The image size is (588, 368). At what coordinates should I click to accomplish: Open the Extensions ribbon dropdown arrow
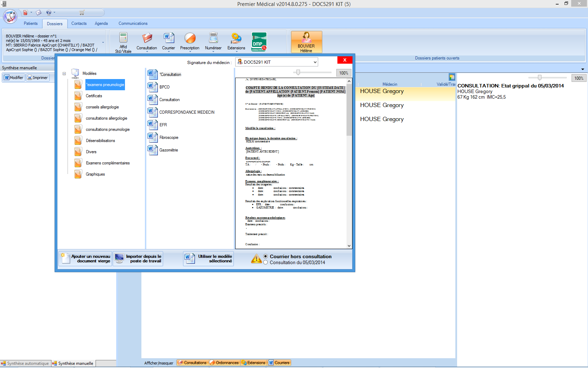point(237,52)
